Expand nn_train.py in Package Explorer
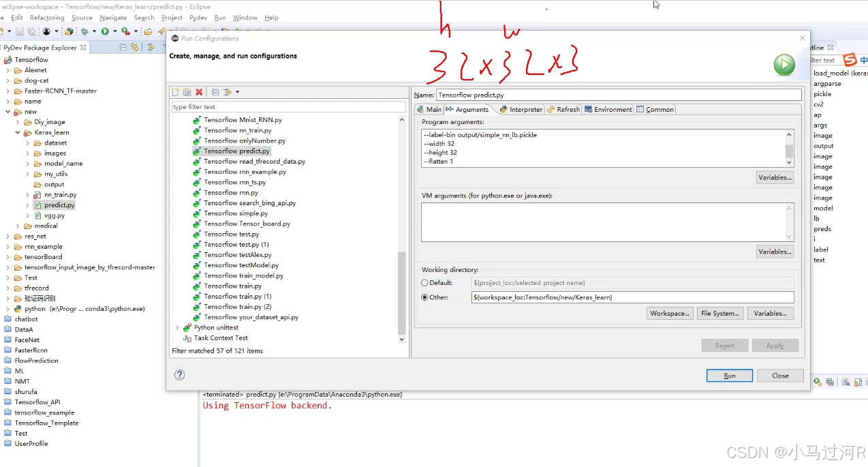The image size is (868, 467). pos(28,195)
